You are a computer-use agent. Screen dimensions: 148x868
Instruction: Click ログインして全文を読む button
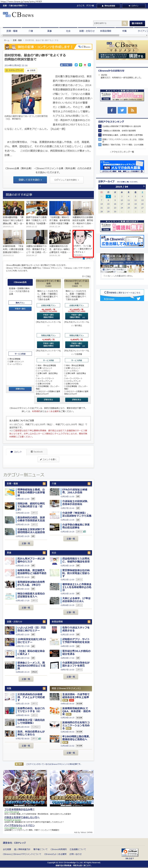(x=67, y=180)
